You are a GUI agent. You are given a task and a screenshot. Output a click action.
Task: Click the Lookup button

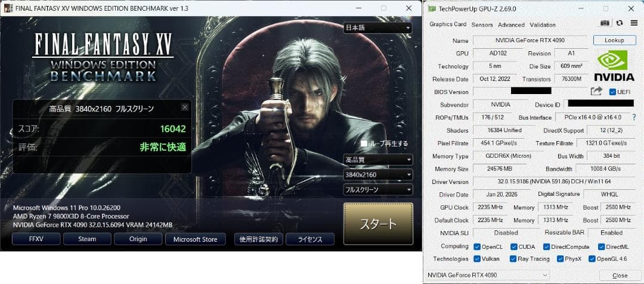click(x=614, y=40)
